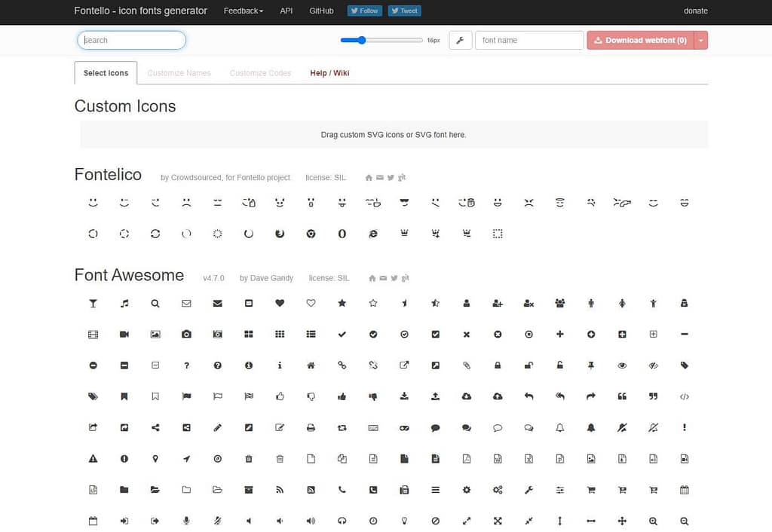This screenshot has height=532, width=772.
Task: Select the home icon in the grid
Action: [311, 365]
